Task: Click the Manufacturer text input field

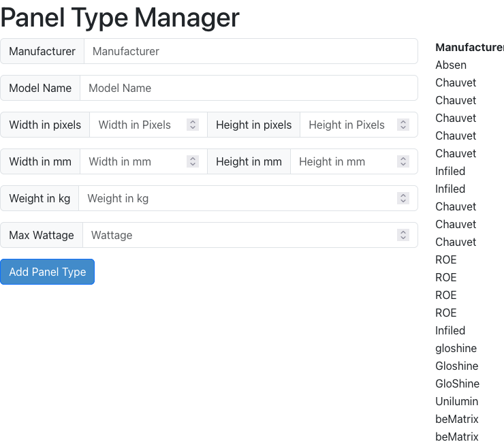Action: [x=250, y=51]
